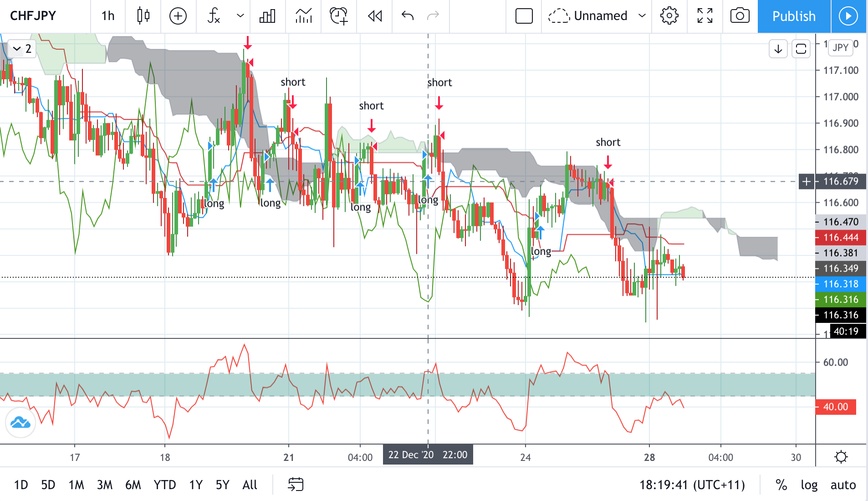868x501 pixels.
Task: Click the 116.349 dark price label
Action: 841,268
